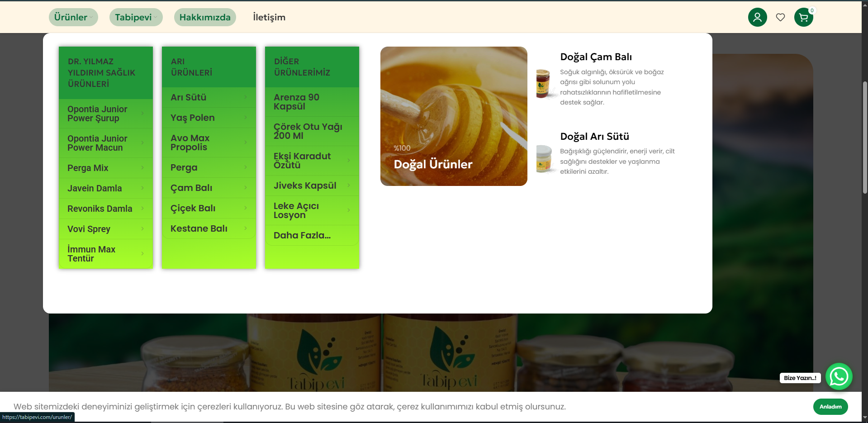Go to the İletişim page
868x423 pixels.
click(x=269, y=17)
